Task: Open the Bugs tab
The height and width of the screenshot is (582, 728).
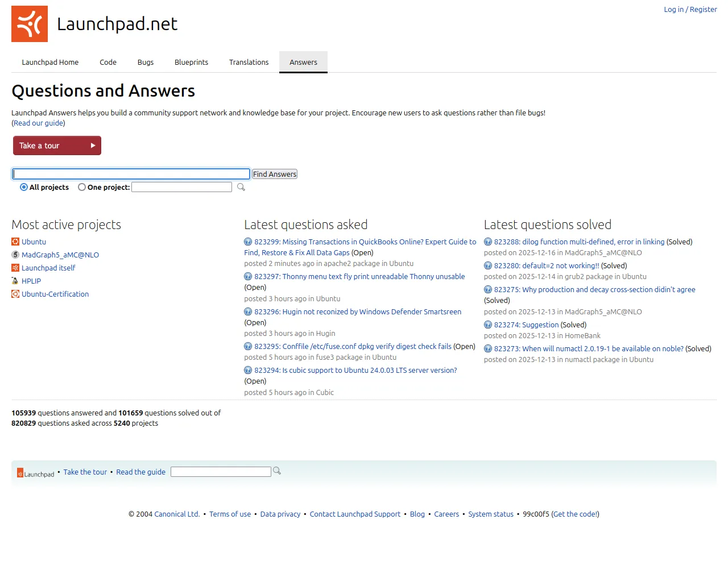Action: [x=146, y=62]
